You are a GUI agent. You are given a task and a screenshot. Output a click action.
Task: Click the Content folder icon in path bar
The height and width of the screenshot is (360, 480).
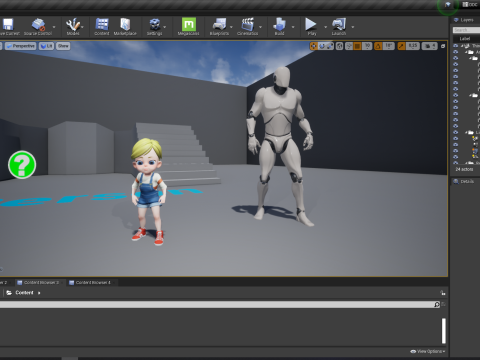click(x=9, y=293)
